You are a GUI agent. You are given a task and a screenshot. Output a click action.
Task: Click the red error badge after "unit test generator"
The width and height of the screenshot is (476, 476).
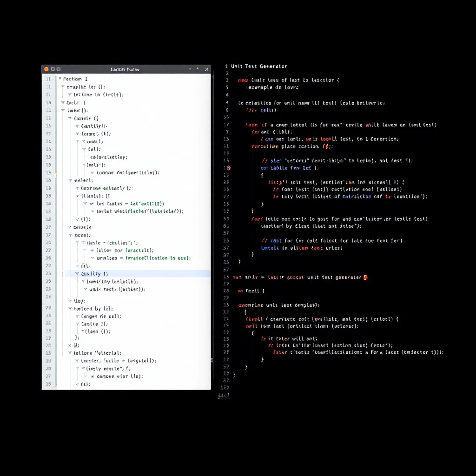(x=366, y=277)
